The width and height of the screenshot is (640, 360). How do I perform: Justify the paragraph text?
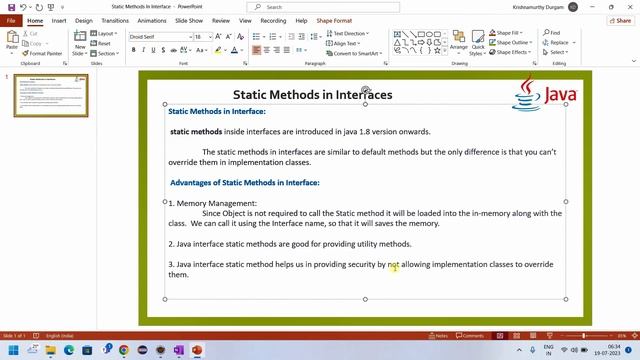click(x=287, y=50)
